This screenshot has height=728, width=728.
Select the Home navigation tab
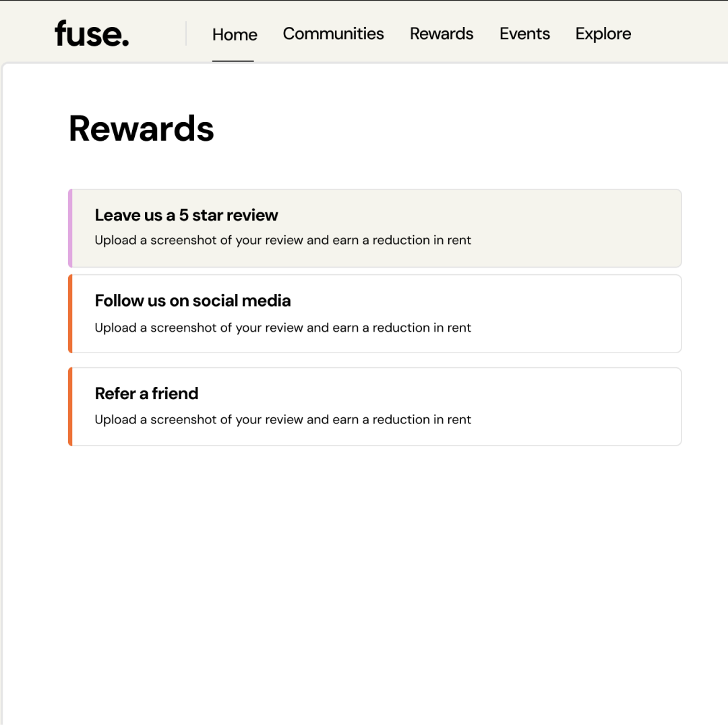pos(234,34)
